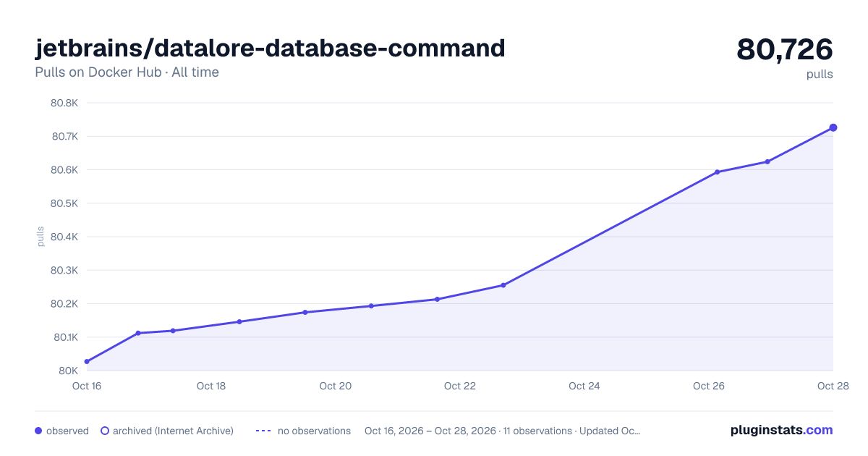868x456 pixels.
Task: Click the 80.4K y-axis label
Action: tap(64, 237)
